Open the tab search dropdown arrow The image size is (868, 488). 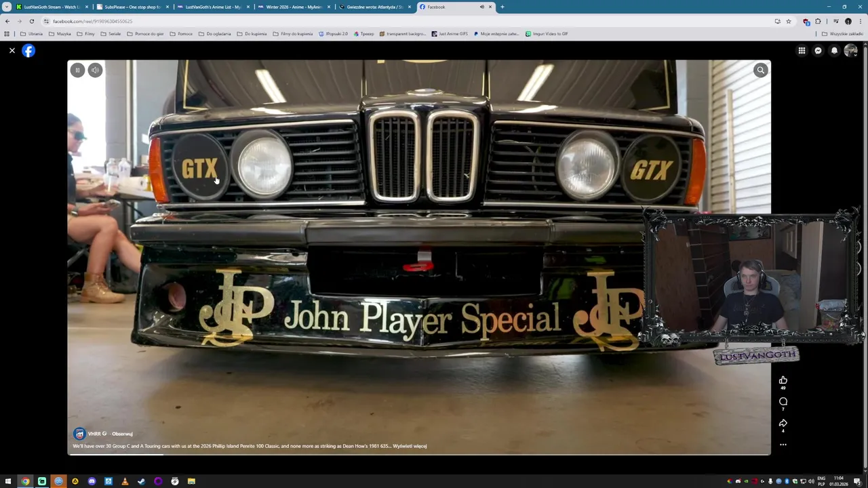pos(7,7)
